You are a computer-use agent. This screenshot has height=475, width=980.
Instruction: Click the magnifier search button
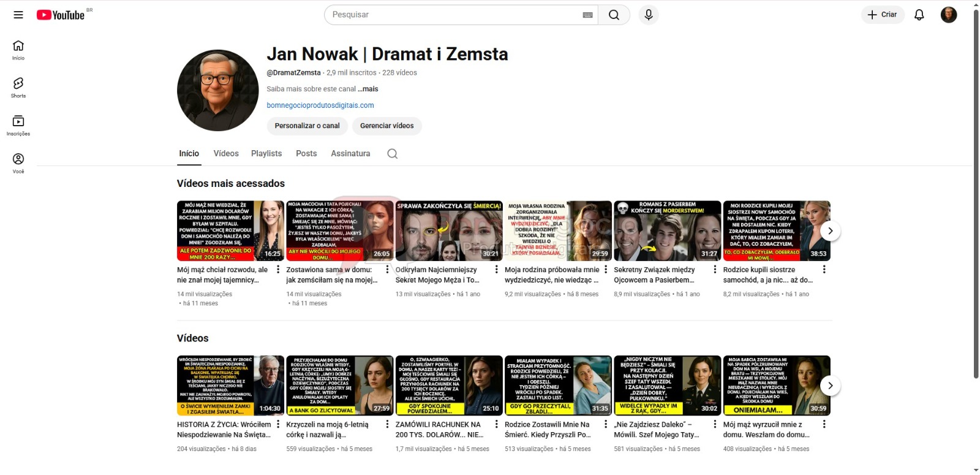614,15
